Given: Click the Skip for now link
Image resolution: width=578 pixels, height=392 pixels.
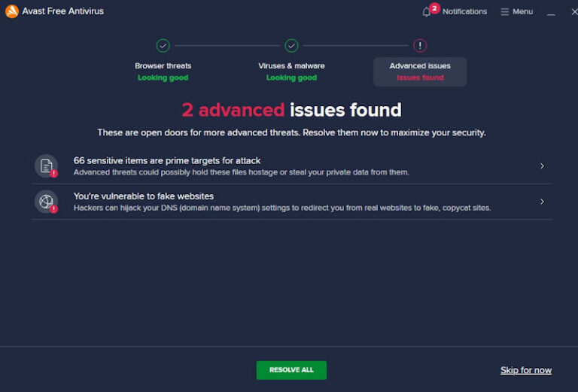Looking at the screenshot, I should (x=525, y=370).
